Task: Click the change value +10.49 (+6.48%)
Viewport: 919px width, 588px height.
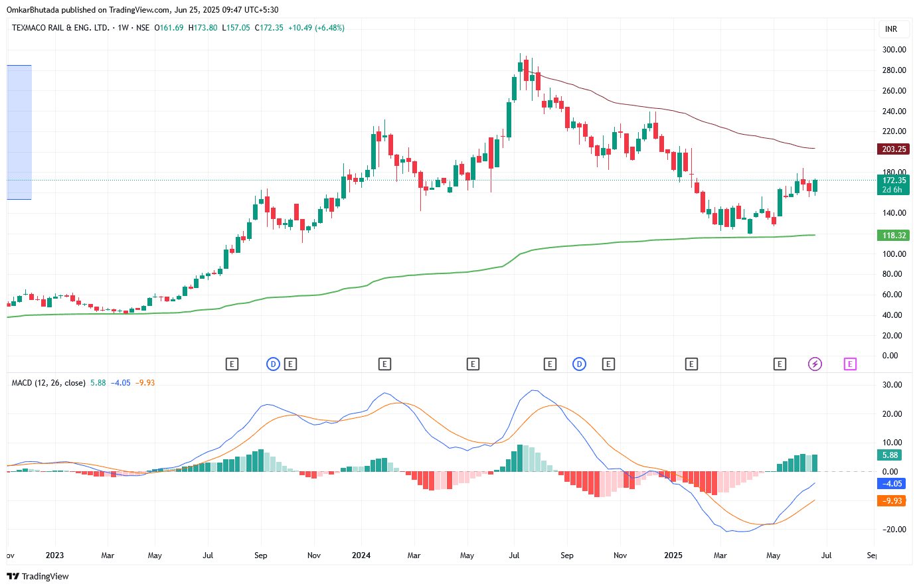Action: click(317, 28)
